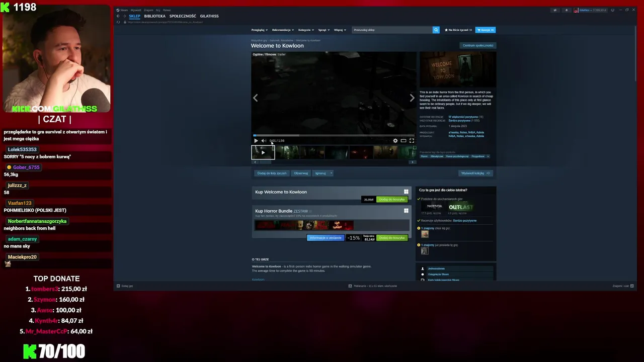The width and height of the screenshot is (644, 362).
Task: Click the Horror tag
Action: pos(424,156)
